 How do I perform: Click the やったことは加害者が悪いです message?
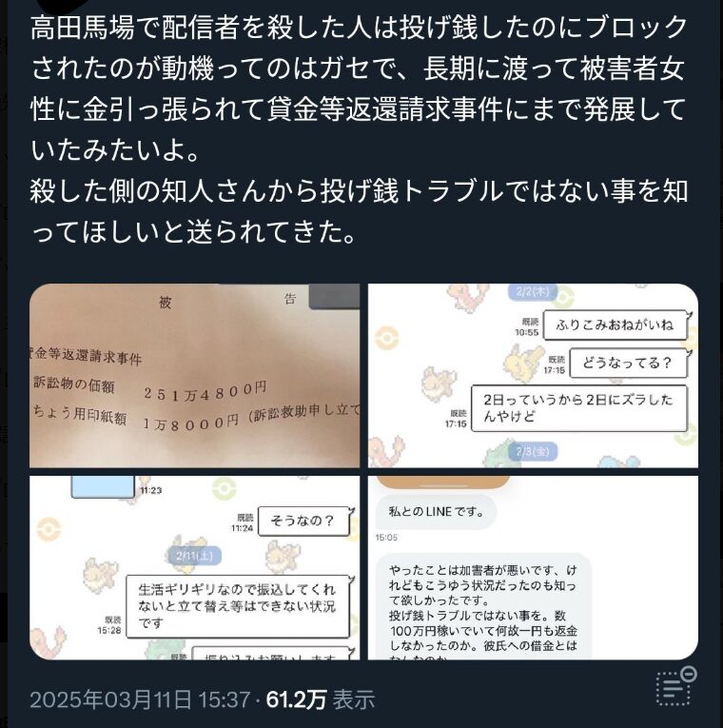[483, 607]
